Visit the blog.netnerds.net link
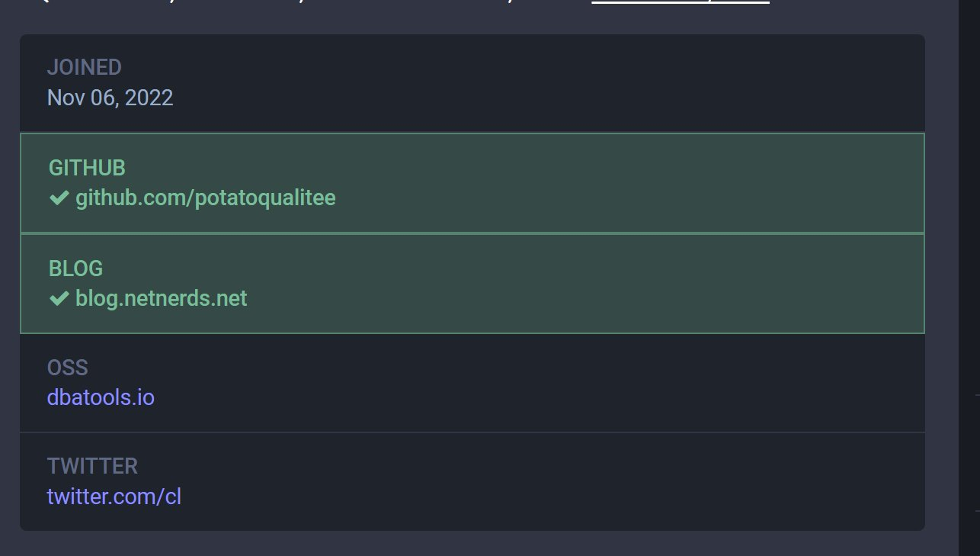 162,298
